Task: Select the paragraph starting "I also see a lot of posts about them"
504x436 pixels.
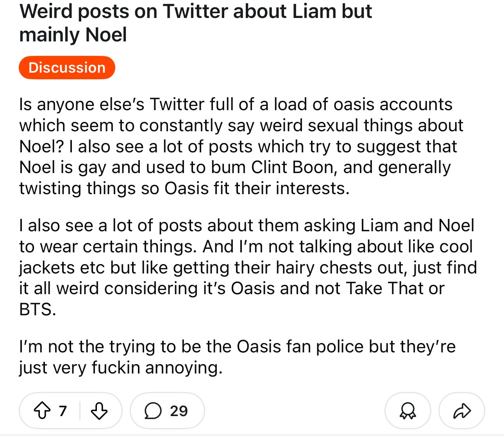Action: tap(248, 267)
